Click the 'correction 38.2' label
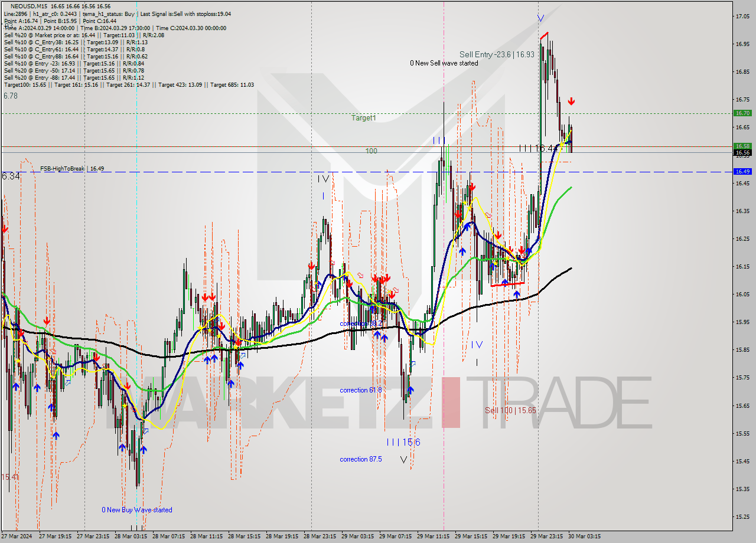The image size is (756, 543). click(x=360, y=324)
